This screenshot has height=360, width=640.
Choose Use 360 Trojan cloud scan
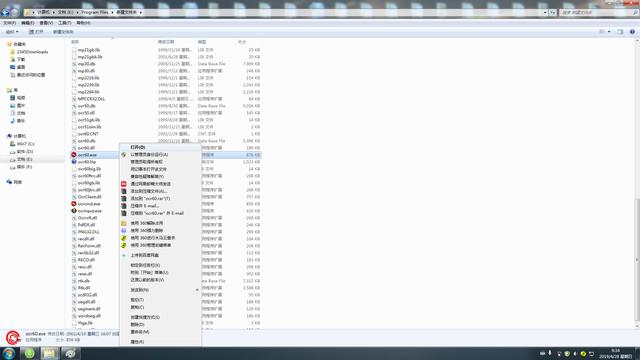point(153,238)
